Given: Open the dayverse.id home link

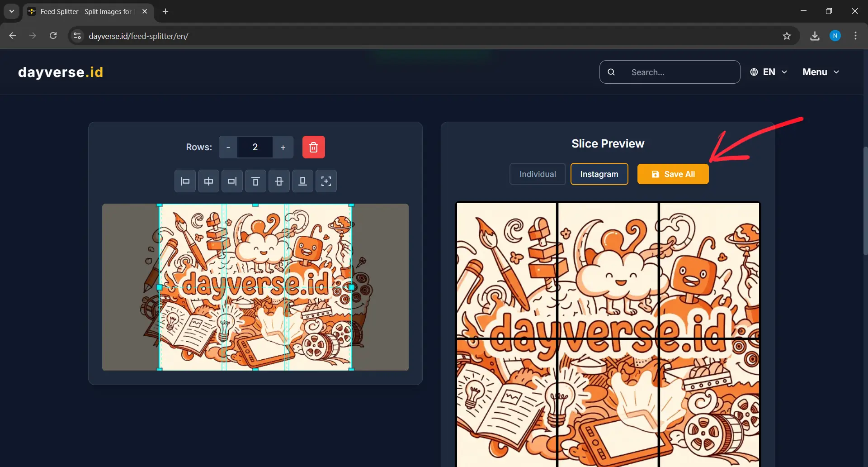Looking at the screenshot, I should [x=61, y=71].
